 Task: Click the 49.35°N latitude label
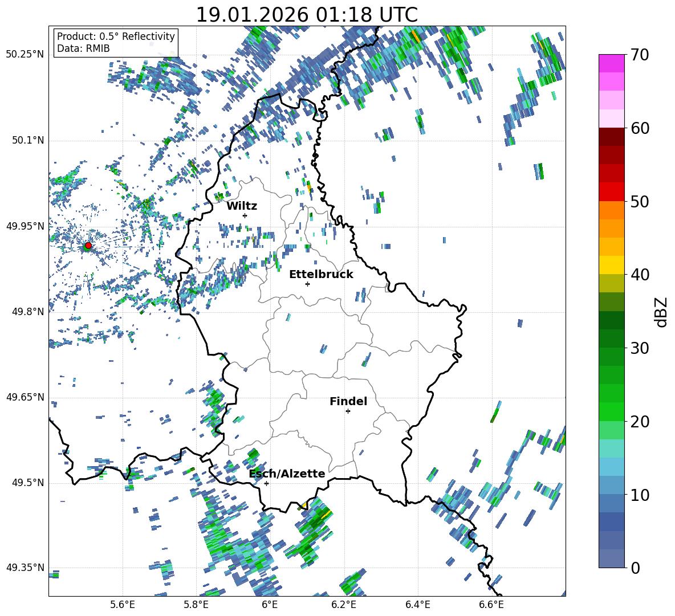(x=25, y=568)
